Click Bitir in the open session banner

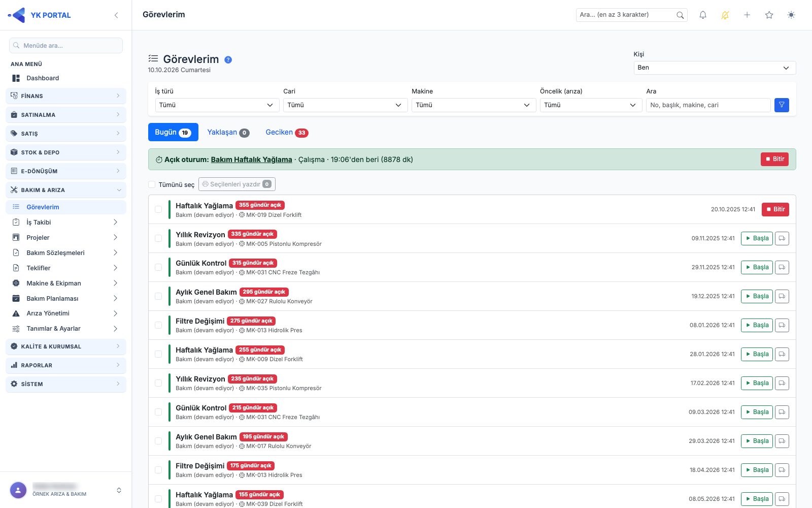tap(774, 159)
